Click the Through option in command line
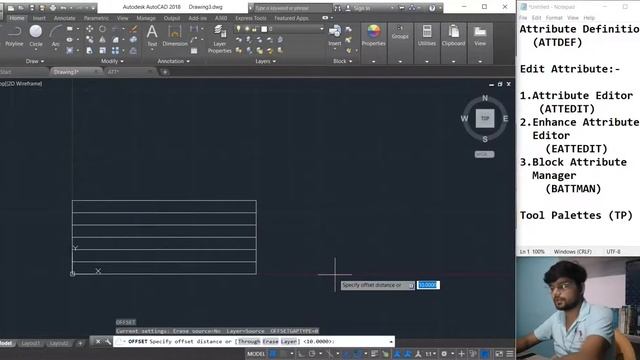 (249, 342)
